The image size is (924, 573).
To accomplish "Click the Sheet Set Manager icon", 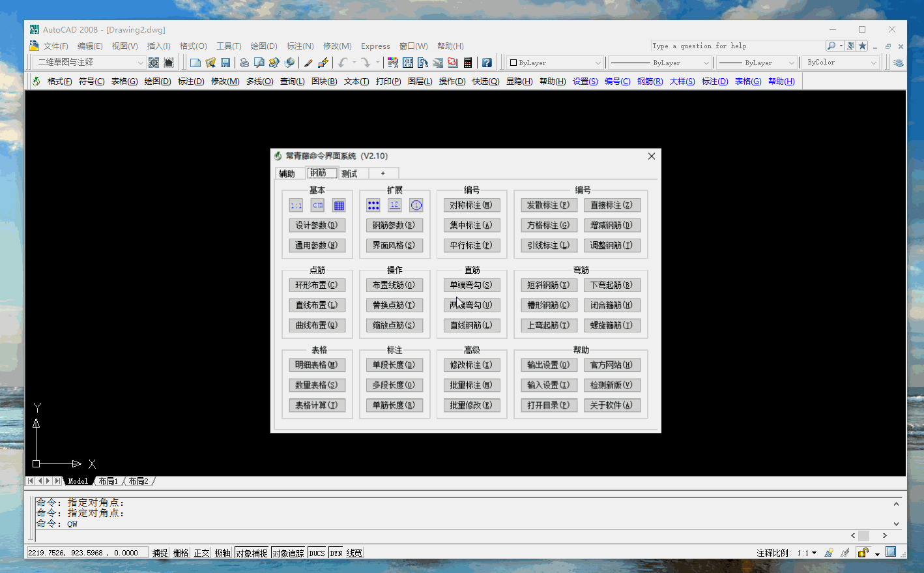I will (x=438, y=63).
